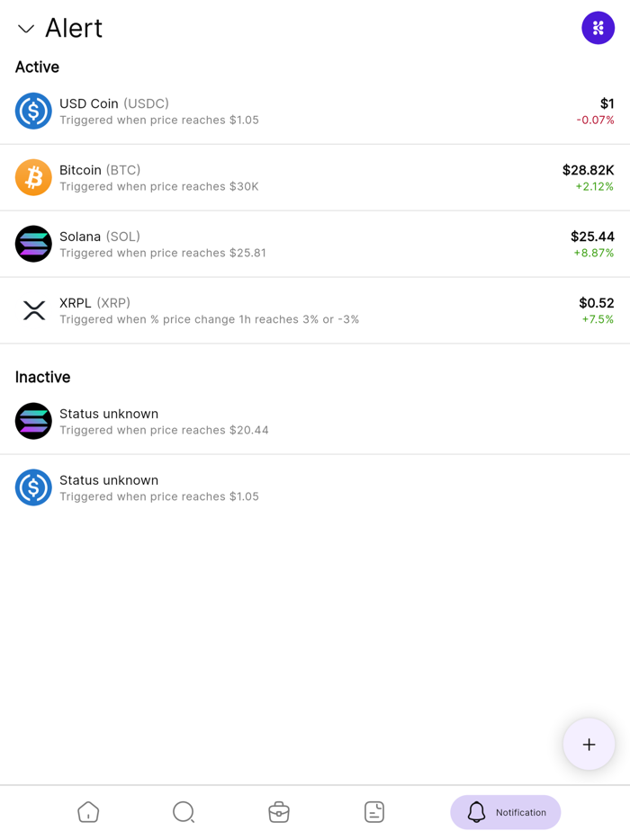Open the Notification tab in bottom bar
Image resolution: width=630 pixels, height=840 pixels.
pos(505,811)
